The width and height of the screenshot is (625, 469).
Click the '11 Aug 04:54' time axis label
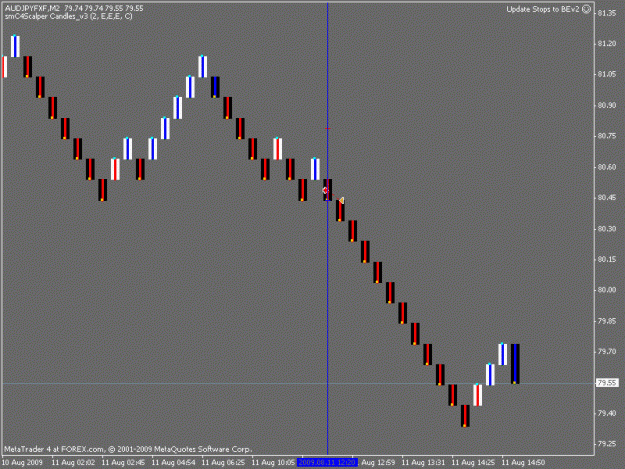(x=173, y=463)
